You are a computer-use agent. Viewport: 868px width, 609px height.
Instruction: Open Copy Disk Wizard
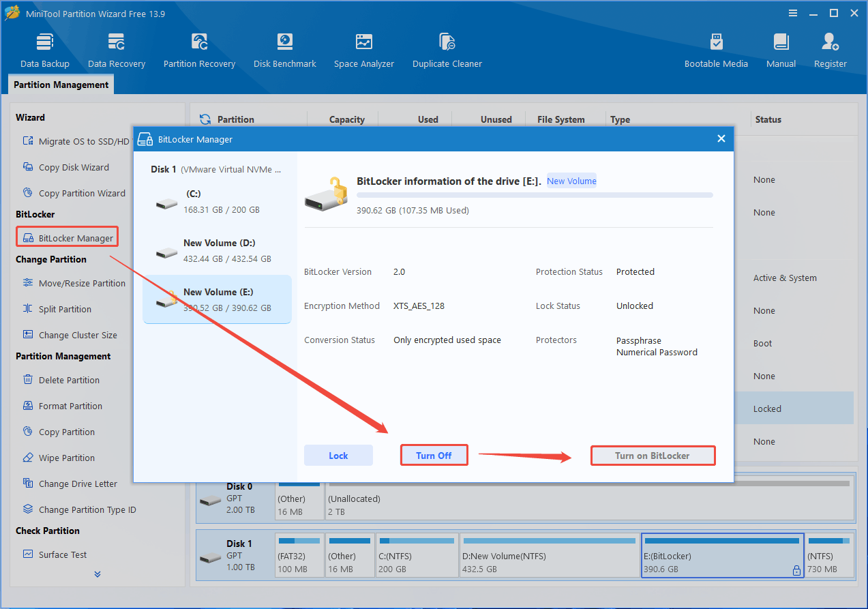click(66, 167)
